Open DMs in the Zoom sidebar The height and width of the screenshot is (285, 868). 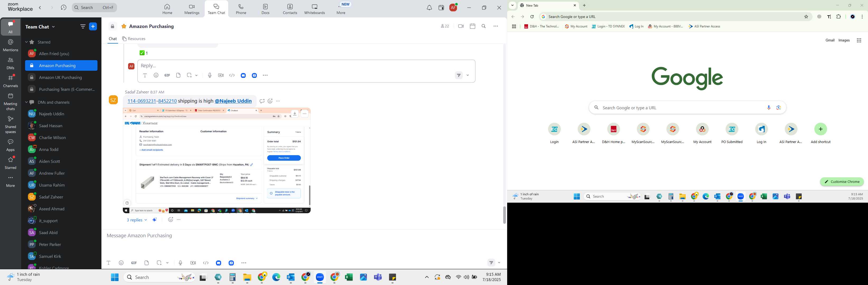(x=11, y=63)
